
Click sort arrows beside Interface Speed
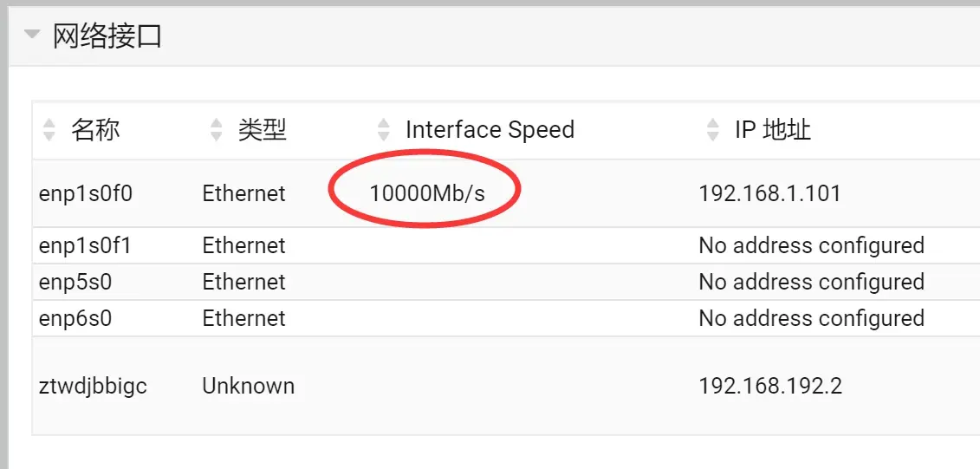click(384, 130)
